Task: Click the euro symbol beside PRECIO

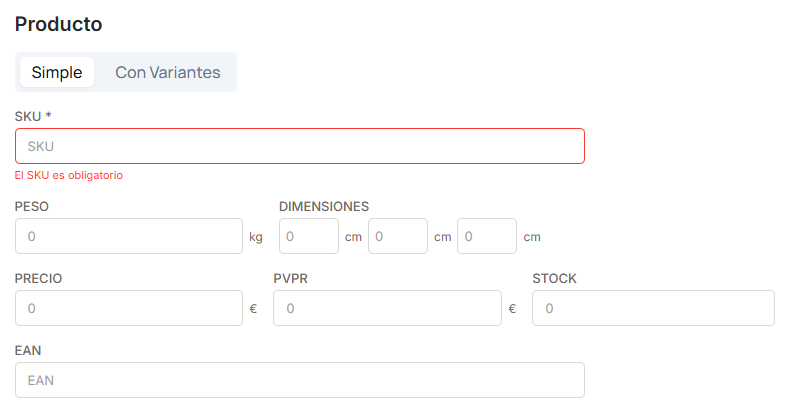Action: 253,308
